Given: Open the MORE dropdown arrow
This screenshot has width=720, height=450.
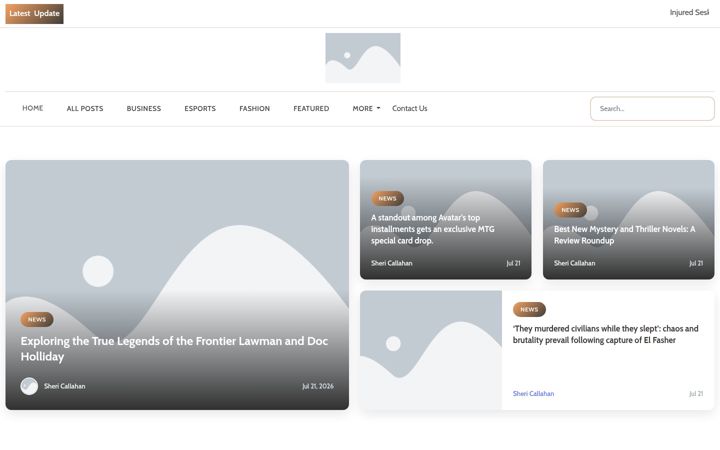Looking at the screenshot, I should (x=378, y=108).
